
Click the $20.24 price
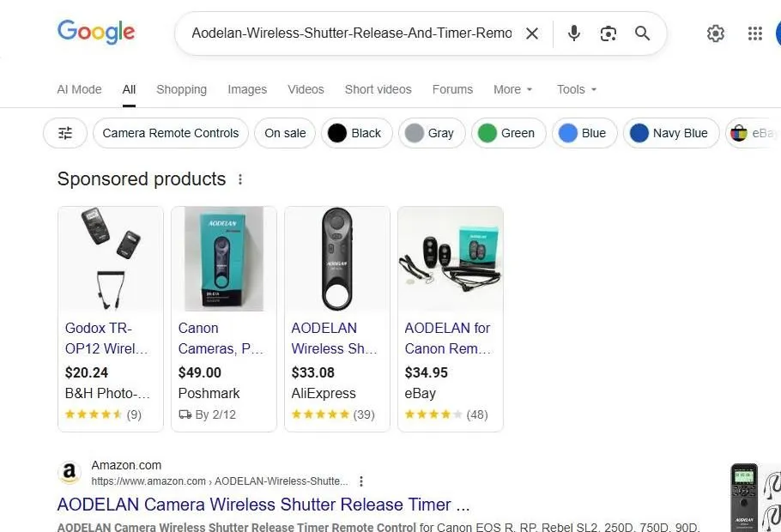87,372
